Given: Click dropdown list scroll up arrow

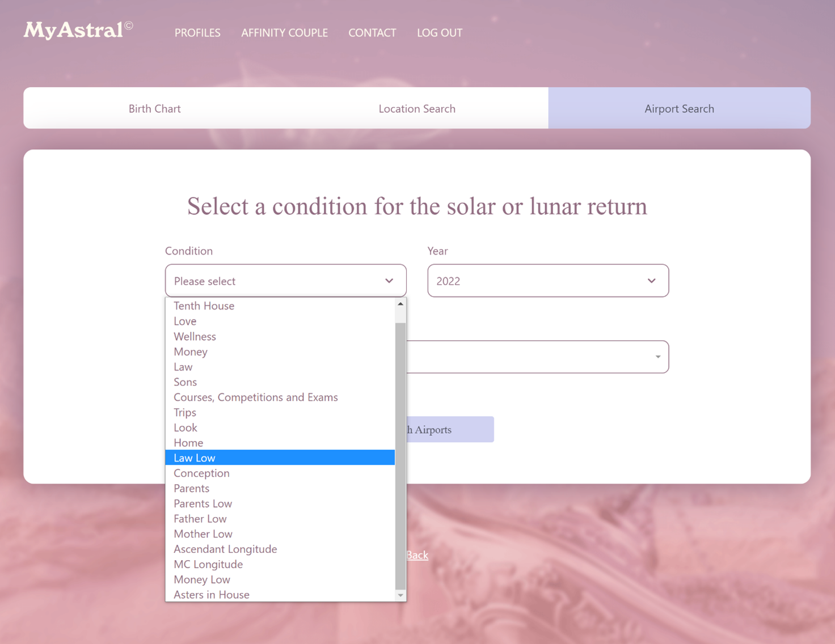Looking at the screenshot, I should [400, 304].
